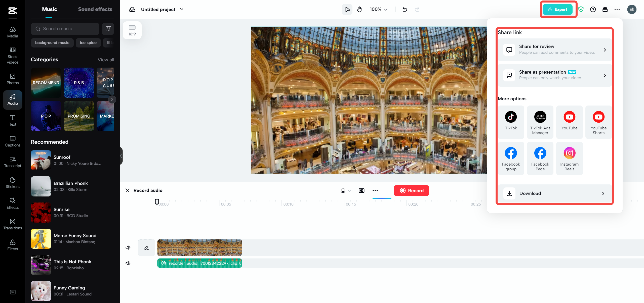This screenshot has width=644, height=303.
Task: Open the music filter icon
Action: [108, 29]
